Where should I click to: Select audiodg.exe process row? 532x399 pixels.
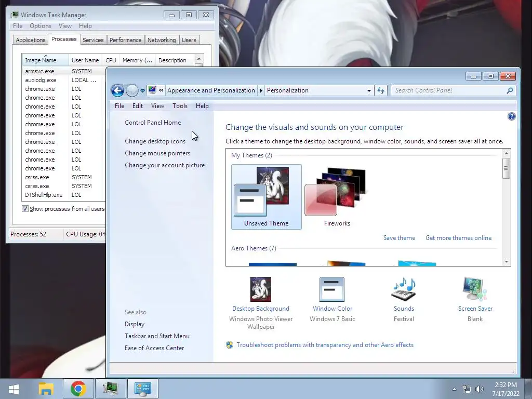pos(64,80)
